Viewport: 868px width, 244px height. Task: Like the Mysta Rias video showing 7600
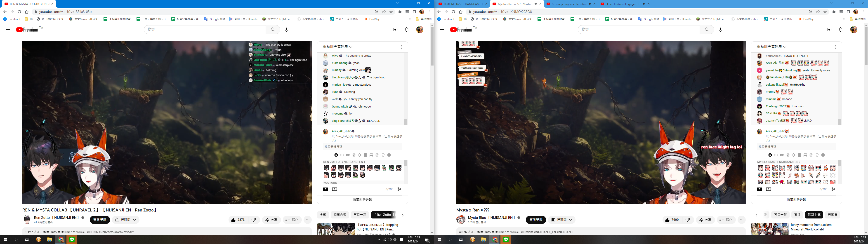[672, 220]
